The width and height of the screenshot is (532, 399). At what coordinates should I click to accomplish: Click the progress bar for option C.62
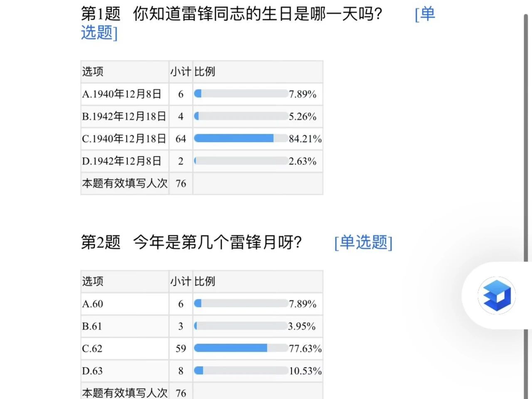[241, 348]
